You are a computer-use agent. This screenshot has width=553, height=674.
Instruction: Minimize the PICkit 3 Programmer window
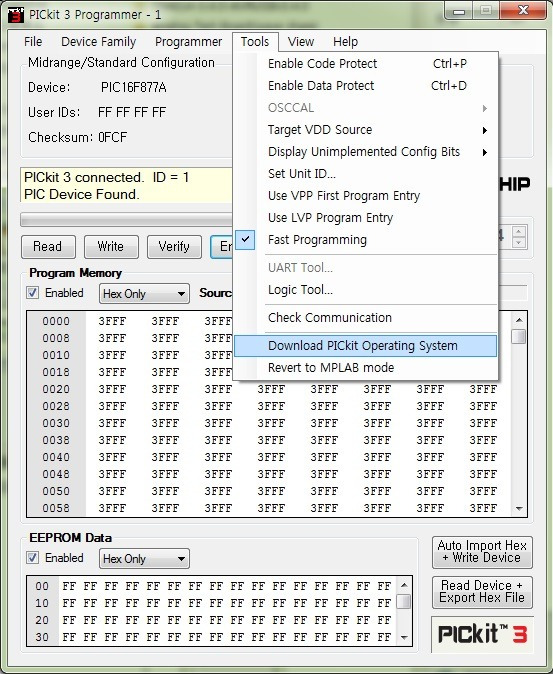point(459,11)
